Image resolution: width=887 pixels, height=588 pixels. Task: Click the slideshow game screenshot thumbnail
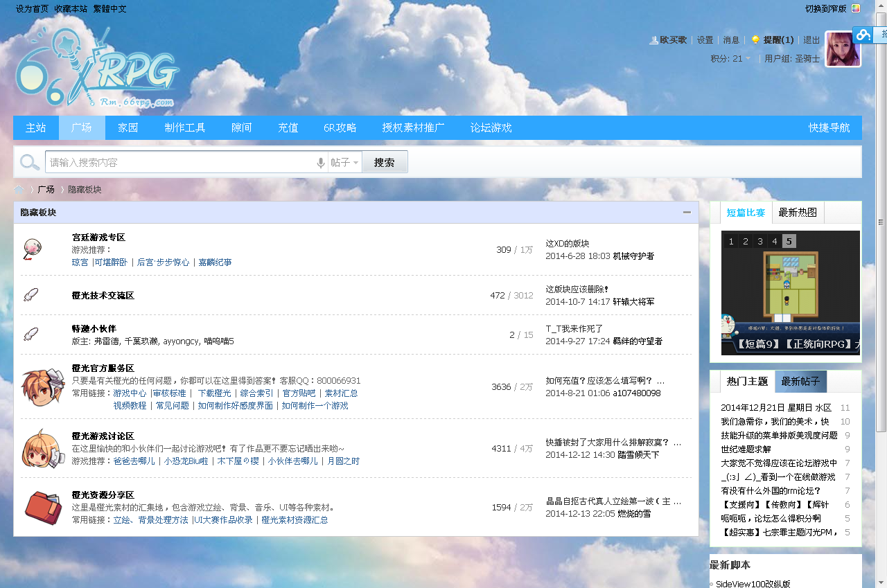click(x=791, y=293)
